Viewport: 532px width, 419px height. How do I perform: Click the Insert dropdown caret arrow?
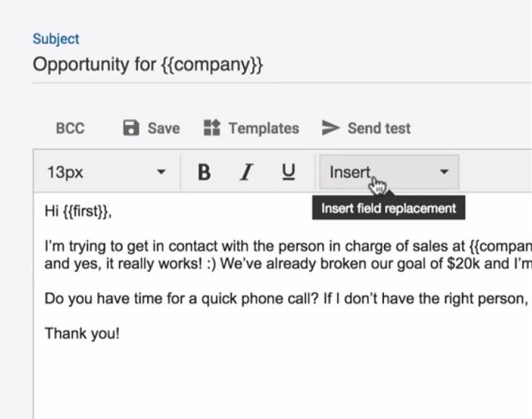tap(444, 172)
